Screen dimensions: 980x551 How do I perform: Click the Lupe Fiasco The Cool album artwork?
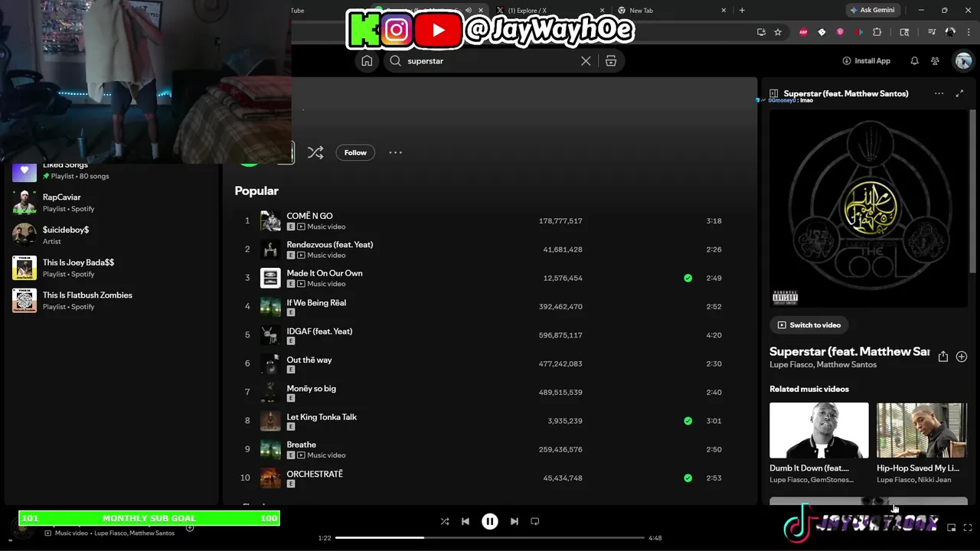(869, 209)
